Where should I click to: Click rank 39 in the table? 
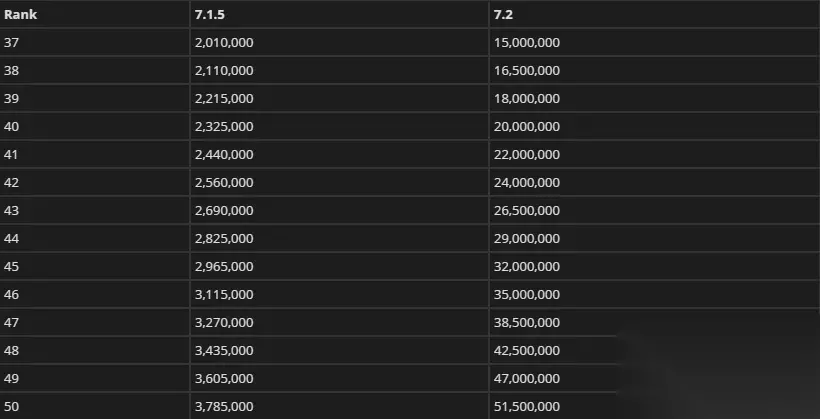(x=12, y=98)
